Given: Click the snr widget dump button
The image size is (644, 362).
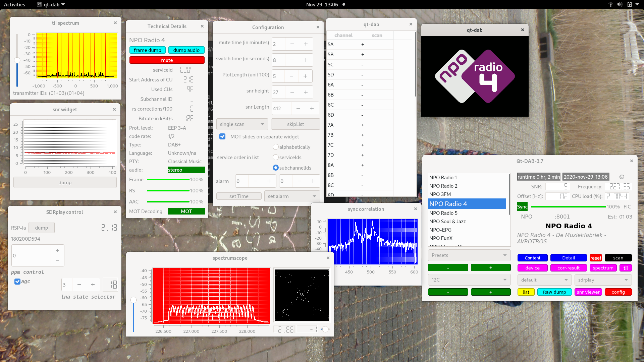Looking at the screenshot, I should 65,182.
